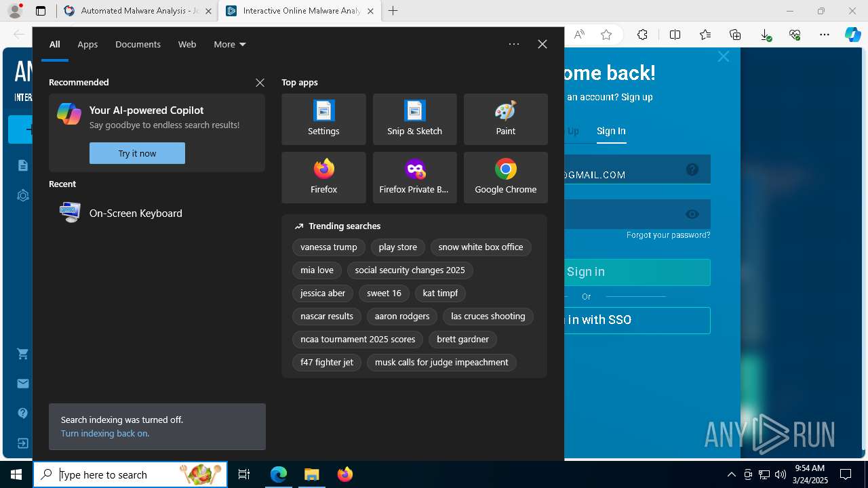Click the Type here to search box
Viewport: 868px width, 488px height.
tap(130, 474)
